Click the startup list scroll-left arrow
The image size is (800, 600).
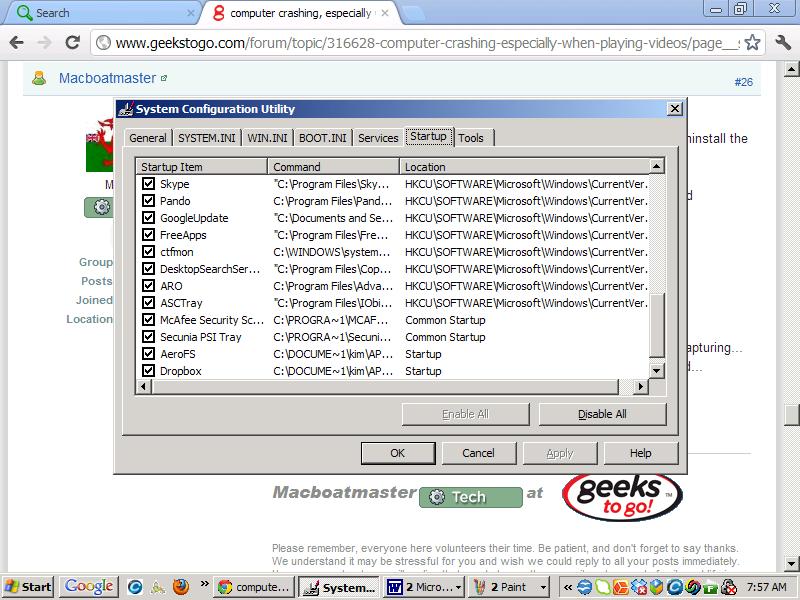(x=144, y=387)
